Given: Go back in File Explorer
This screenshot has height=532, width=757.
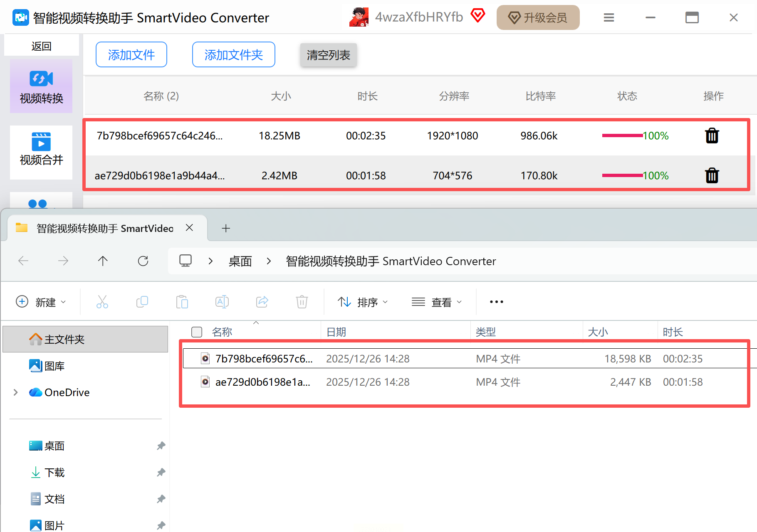Looking at the screenshot, I should coord(23,261).
